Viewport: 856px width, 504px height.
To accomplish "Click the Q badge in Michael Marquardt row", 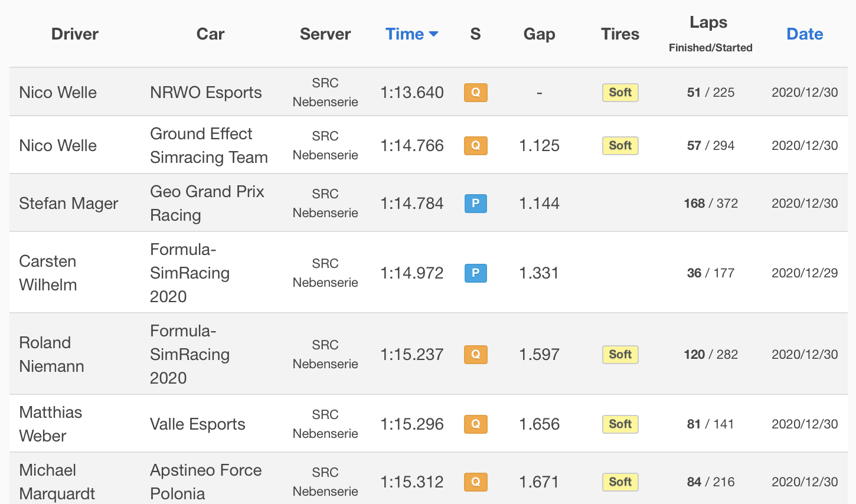I will 475,482.
